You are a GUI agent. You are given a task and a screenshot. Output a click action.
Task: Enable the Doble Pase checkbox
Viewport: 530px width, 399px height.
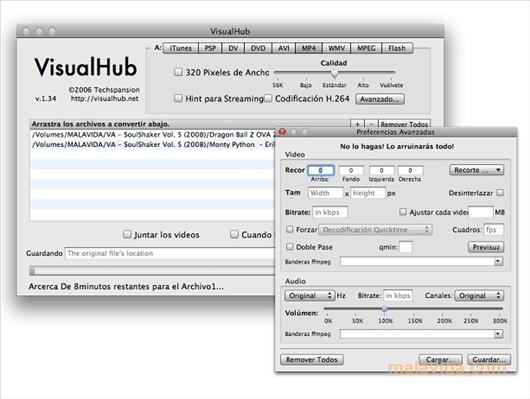pyautogui.click(x=290, y=247)
